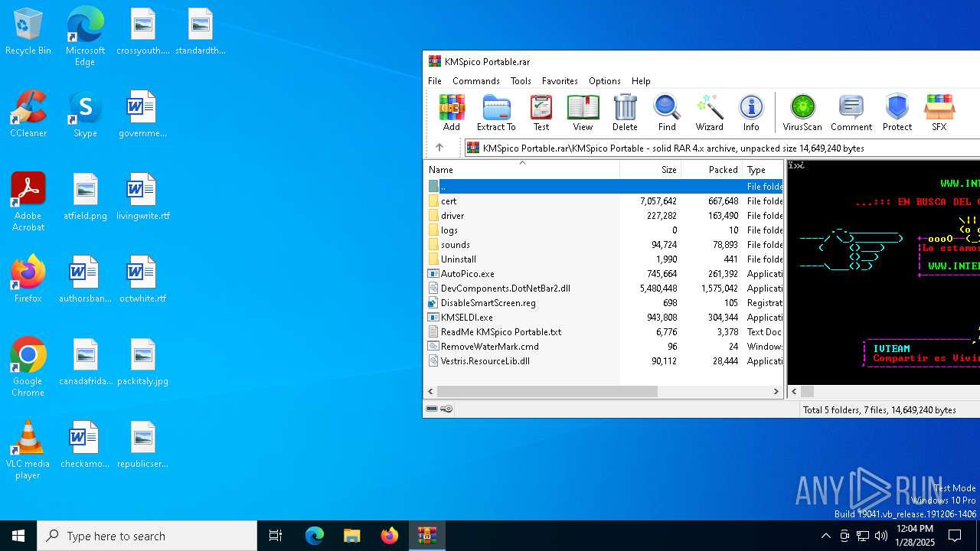Image resolution: width=980 pixels, height=551 pixels.
Task: Click the Protect toolbar icon
Action: pos(897,112)
